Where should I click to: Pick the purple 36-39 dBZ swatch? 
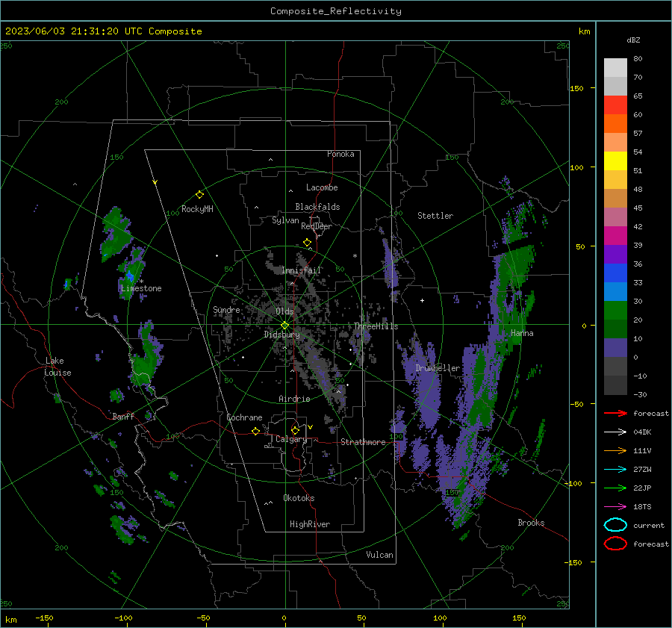click(x=615, y=254)
